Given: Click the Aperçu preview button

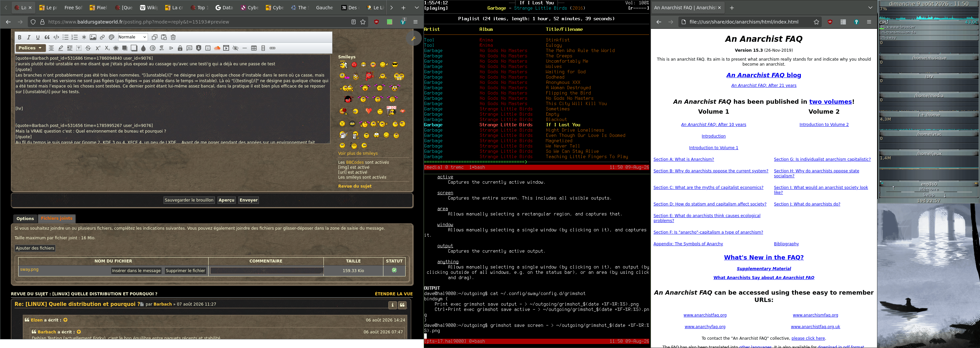Looking at the screenshot, I should pyautogui.click(x=226, y=200).
